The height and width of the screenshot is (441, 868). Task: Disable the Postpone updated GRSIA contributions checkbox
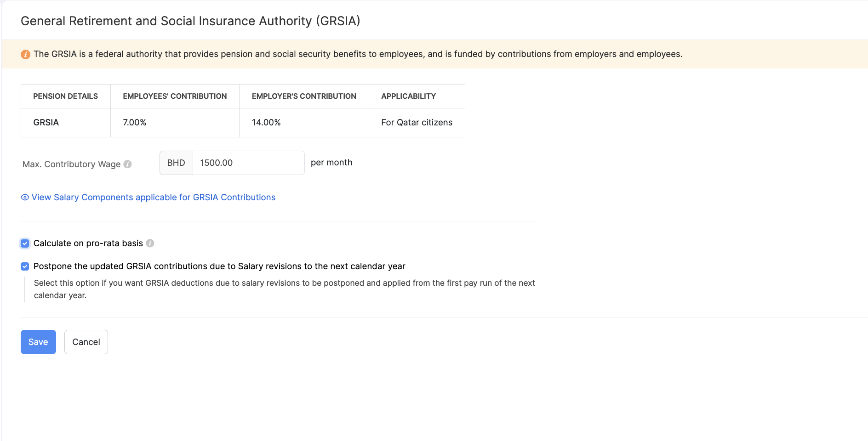pyautogui.click(x=25, y=266)
